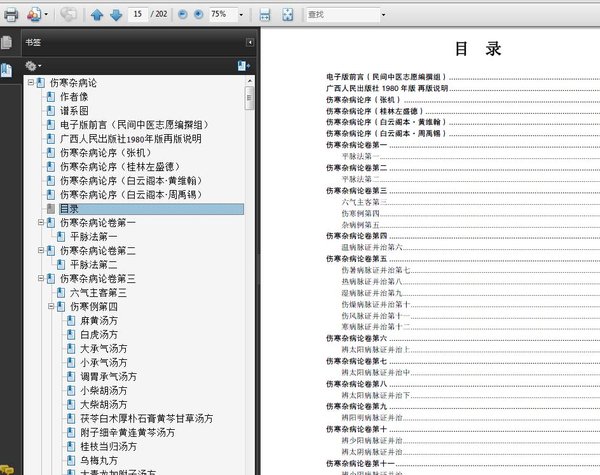Collapse the 伤寒杂病论卷第三 bookmark node

(41, 278)
